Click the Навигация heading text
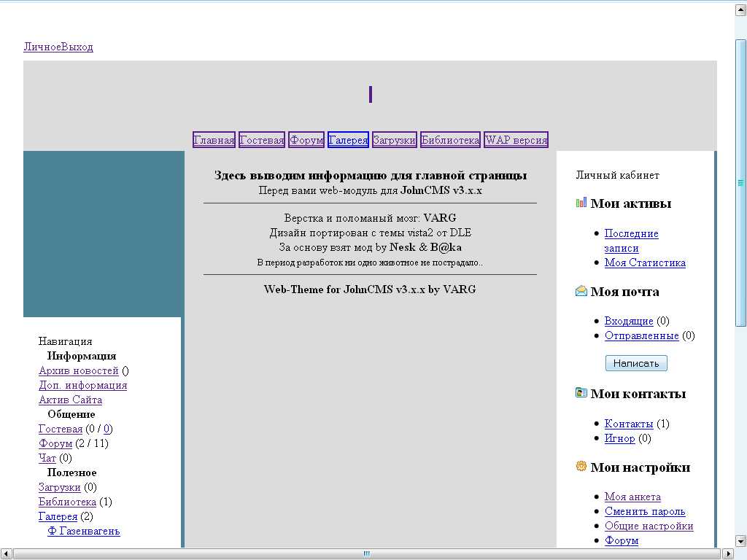Viewport: 747px width, 560px height. click(x=65, y=341)
